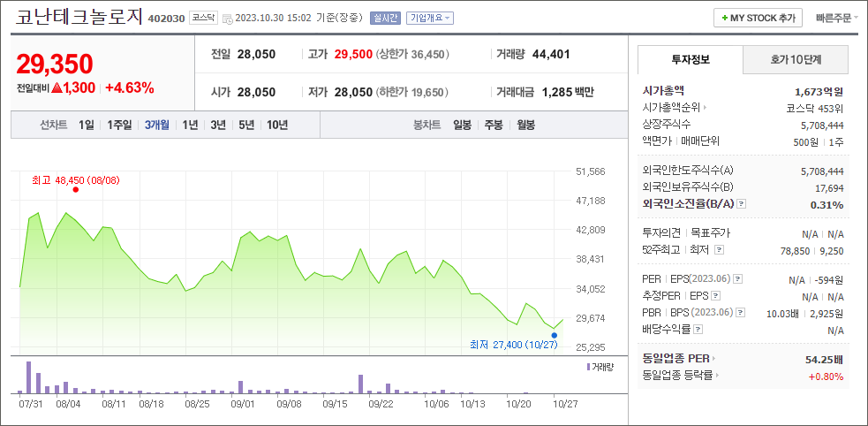Select the 5년 line chart period
Image resolution: width=868 pixels, height=426 pixels.
[x=246, y=126]
